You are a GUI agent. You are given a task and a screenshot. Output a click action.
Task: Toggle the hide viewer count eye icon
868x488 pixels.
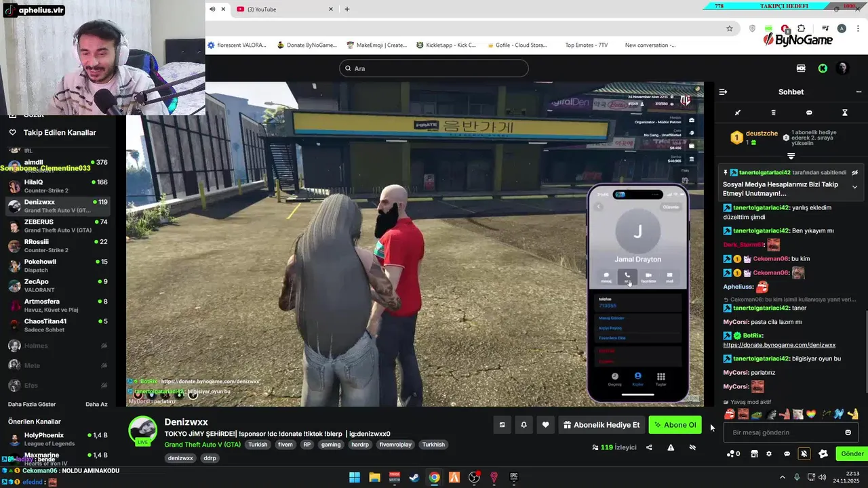692,447
